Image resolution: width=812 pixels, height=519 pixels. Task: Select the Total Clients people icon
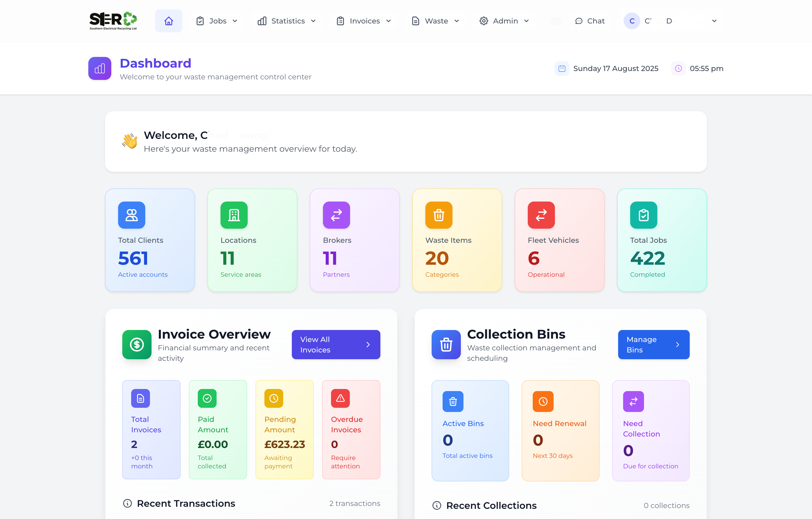point(131,215)
